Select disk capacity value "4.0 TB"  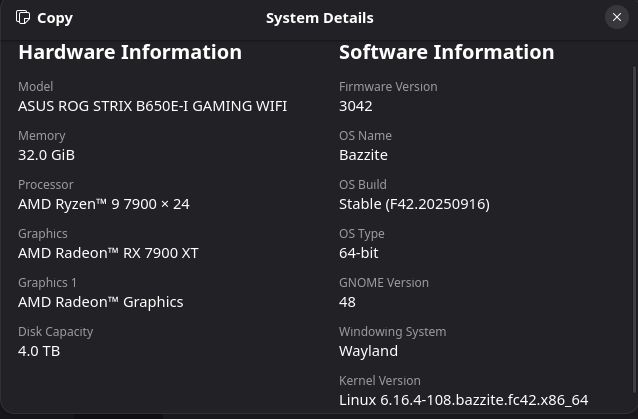[x=39, y=351]
